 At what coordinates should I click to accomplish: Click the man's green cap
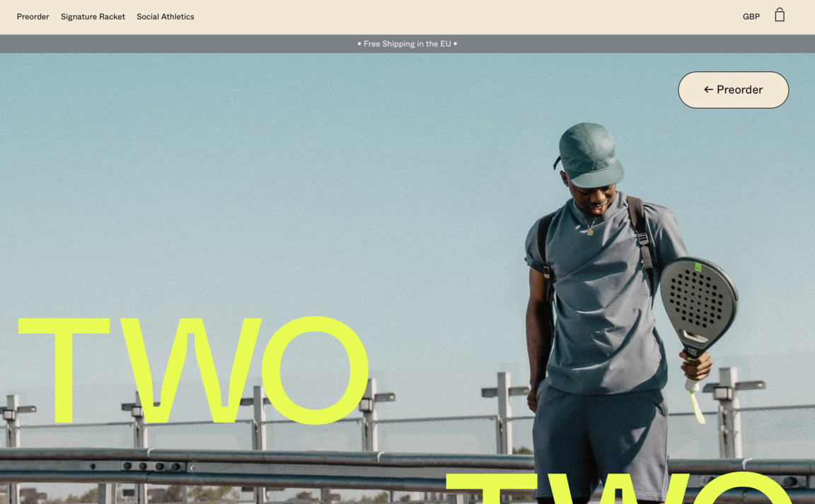click(x=590, y=153)
